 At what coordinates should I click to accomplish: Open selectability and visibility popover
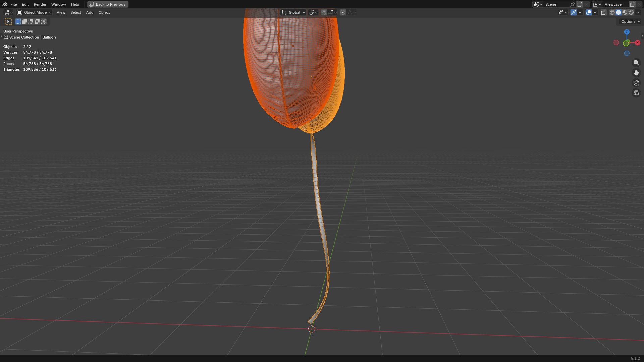pos(563,12)
